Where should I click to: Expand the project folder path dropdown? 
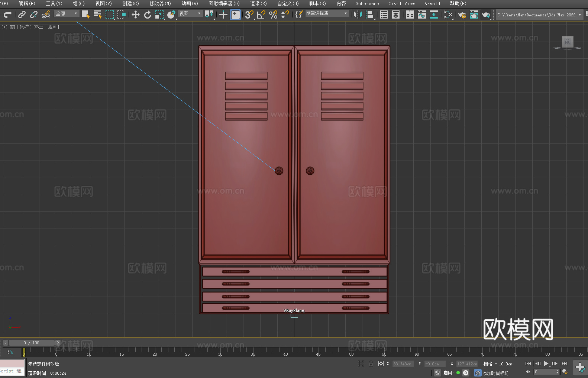tap(579, 15)
